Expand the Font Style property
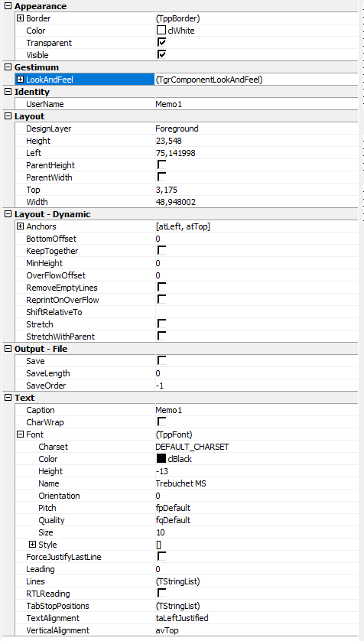Screen dimensions: 364x641 pyautogui.click(x=32, y=545)
